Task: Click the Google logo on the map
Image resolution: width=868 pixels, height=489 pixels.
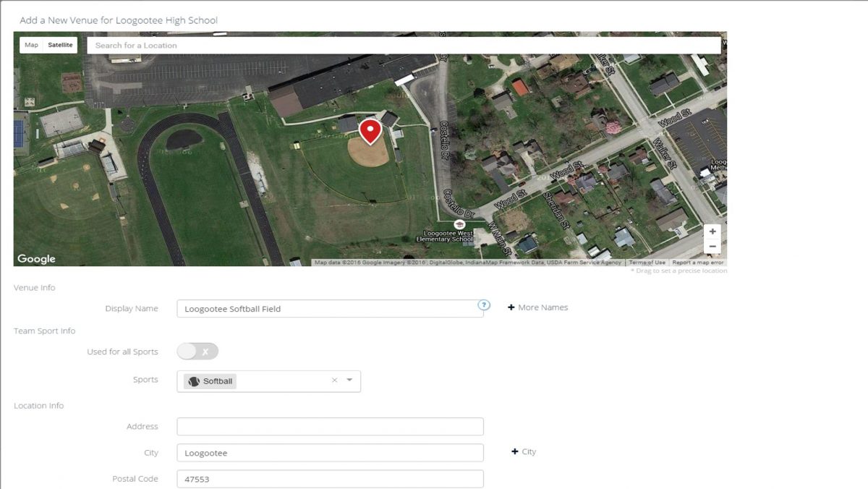Action: [36, 258]
